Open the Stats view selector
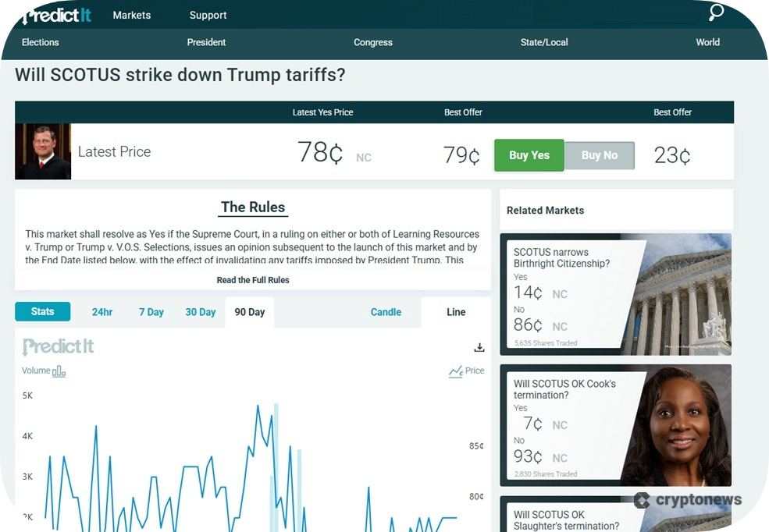Screen dimensions: 769x532 pos(42,311)
